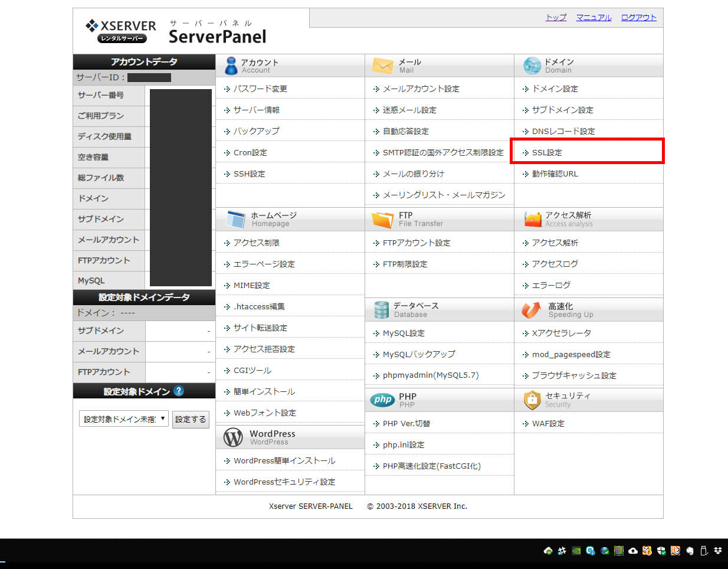The width and height of the screenshot is (728, 569).
Task: Click the PHP logo icon
Action: tap(383, 400)
